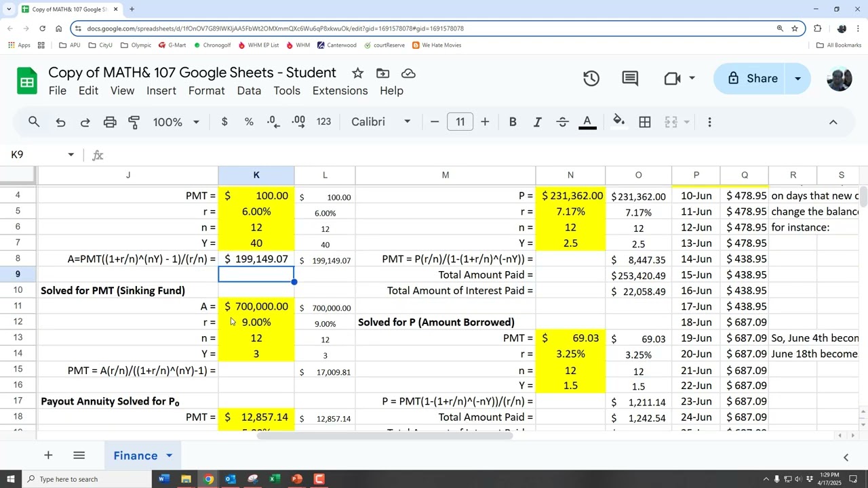Collapse the menus with the up chevron

[x=833, y=122]
